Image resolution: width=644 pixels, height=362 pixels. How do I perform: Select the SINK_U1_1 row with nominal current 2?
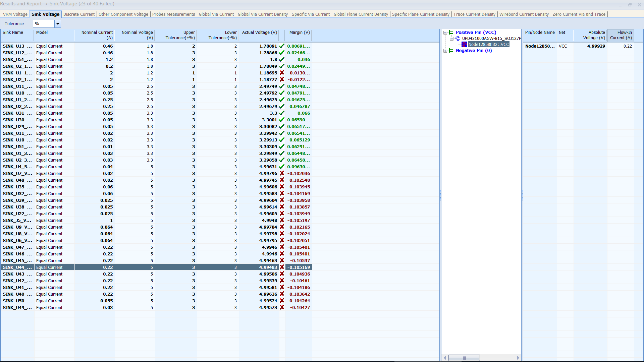17,73
